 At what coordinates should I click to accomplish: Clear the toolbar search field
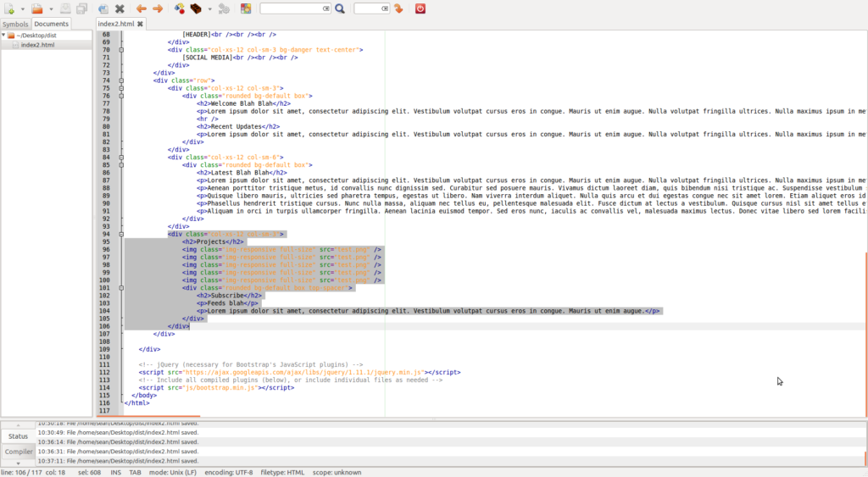point(326,8)
